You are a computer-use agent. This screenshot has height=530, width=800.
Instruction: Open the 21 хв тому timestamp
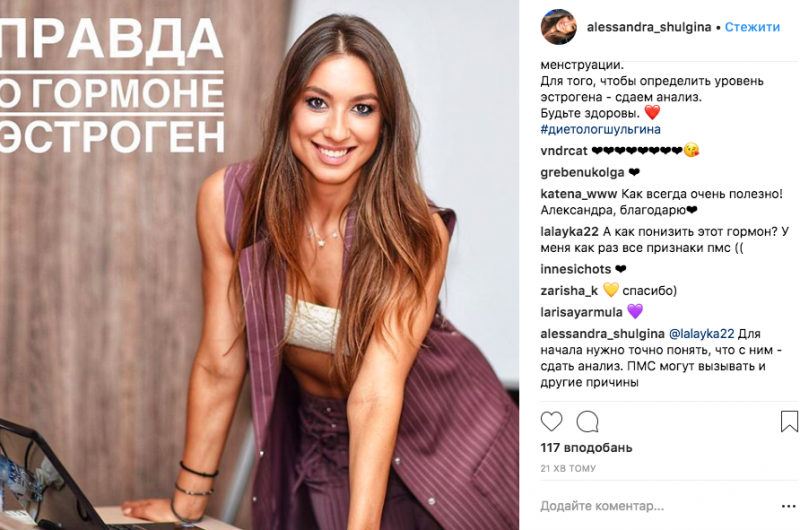coord(568,468)
